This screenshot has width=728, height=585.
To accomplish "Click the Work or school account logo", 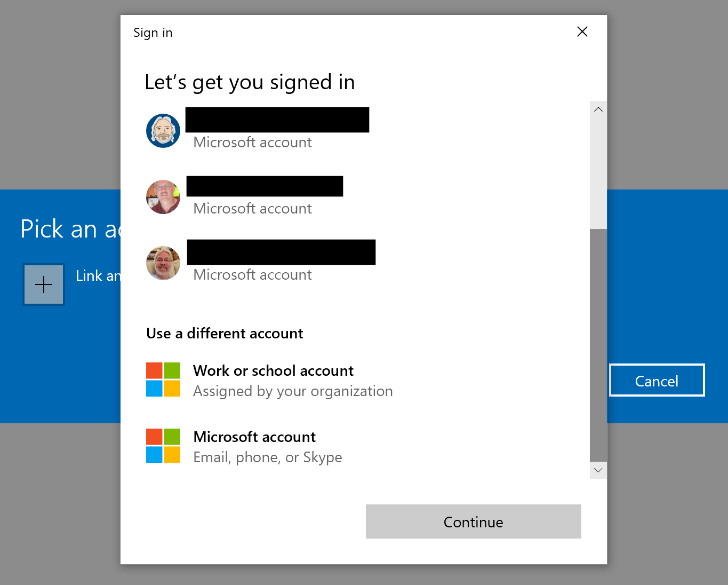I will (x=163, y=380).
